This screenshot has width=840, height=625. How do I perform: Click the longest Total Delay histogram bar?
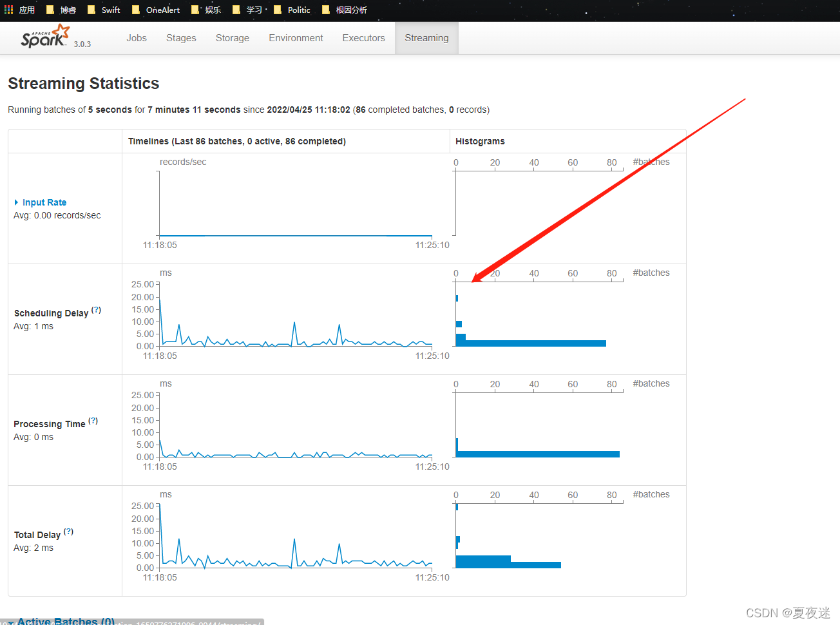pyautogui.click(x=508, y=565)
